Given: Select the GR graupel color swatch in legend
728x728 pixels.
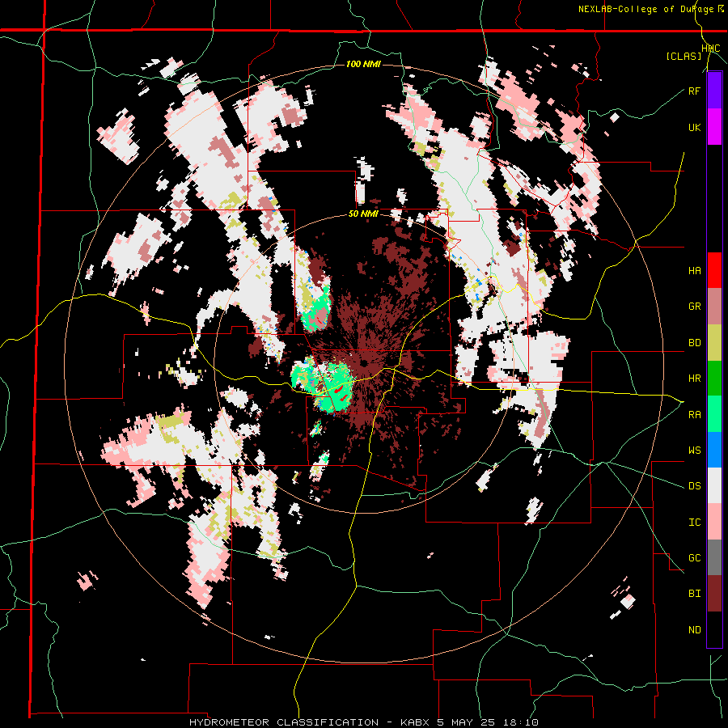Looking at the screenshot, I should pos(714,307).
